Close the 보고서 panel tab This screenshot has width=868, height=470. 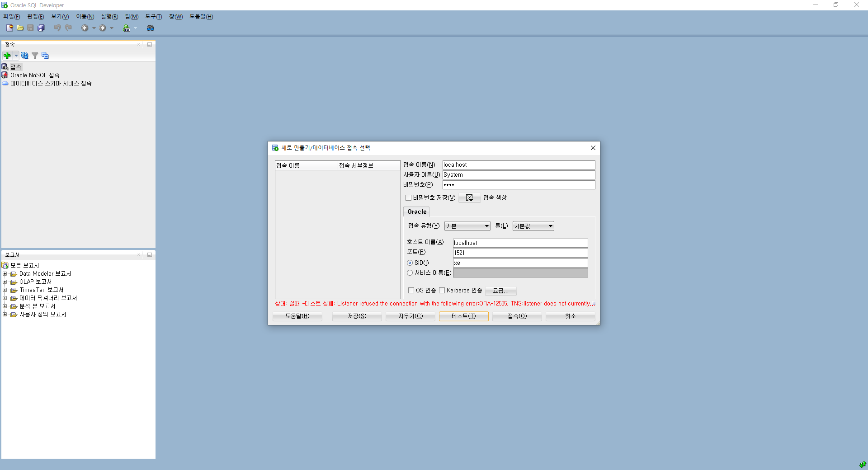tap(139, 254)
